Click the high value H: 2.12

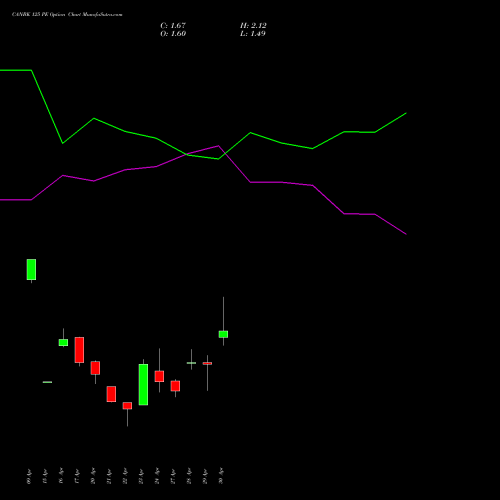point(253,25)
